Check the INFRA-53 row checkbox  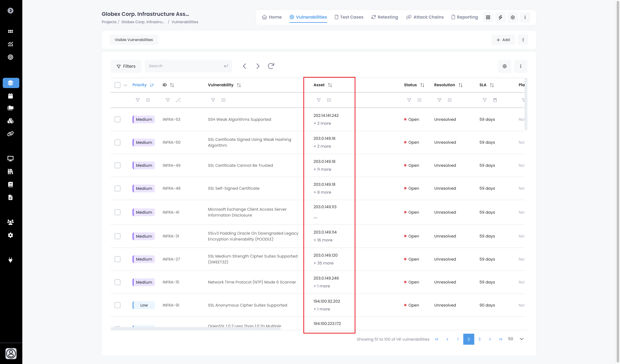(x=117, y=119)
